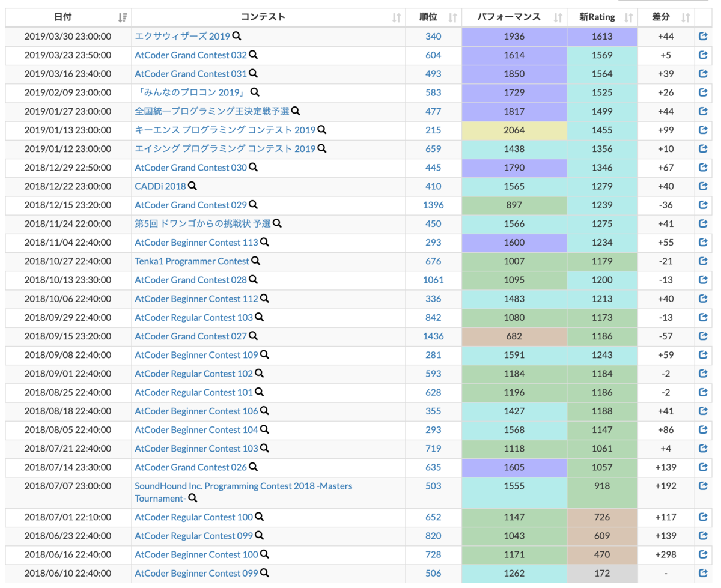Open エクサウィザーズ 2019 contest link
The height and width of the screenshot is (588, 721).
[x=183, y=37]
